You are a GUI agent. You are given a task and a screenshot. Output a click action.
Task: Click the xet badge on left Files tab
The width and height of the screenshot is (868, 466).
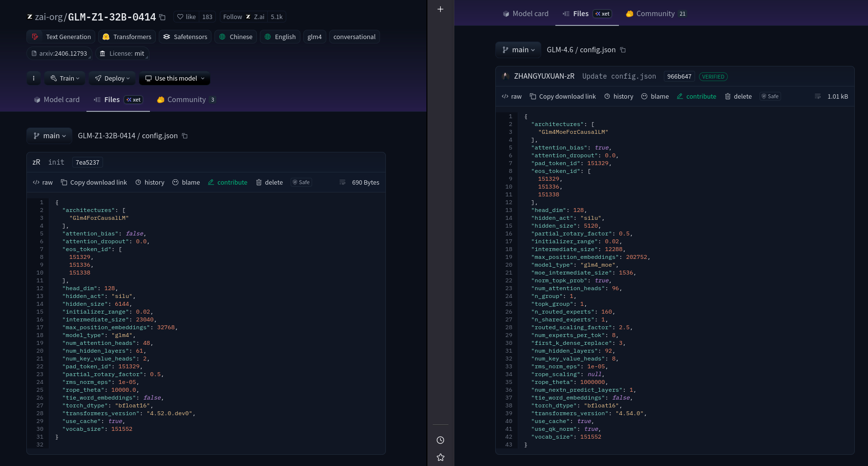tap(133, 100)
